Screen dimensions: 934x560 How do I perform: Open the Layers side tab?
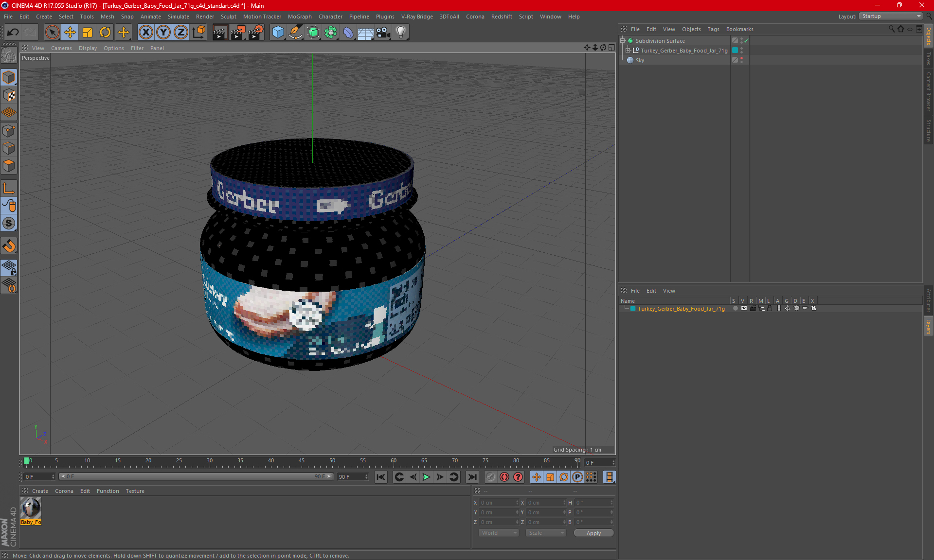(x=929, y=326)
